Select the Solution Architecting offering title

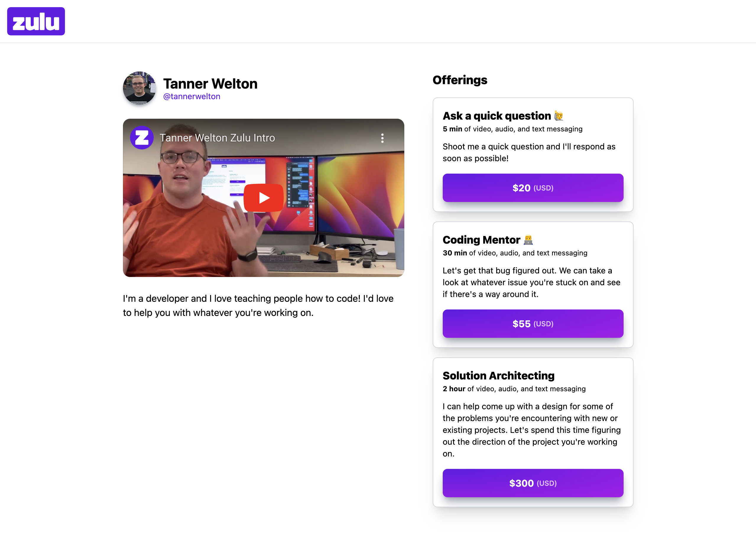[498, 376]
